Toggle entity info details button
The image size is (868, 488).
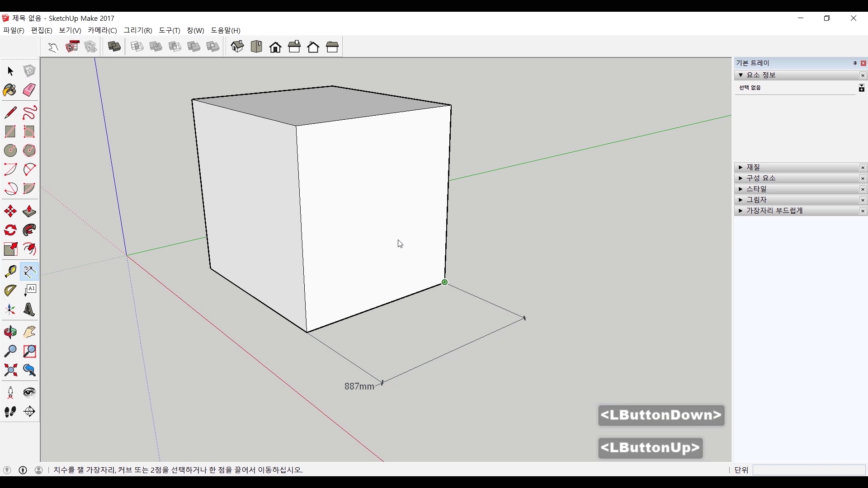coord(862,88)
